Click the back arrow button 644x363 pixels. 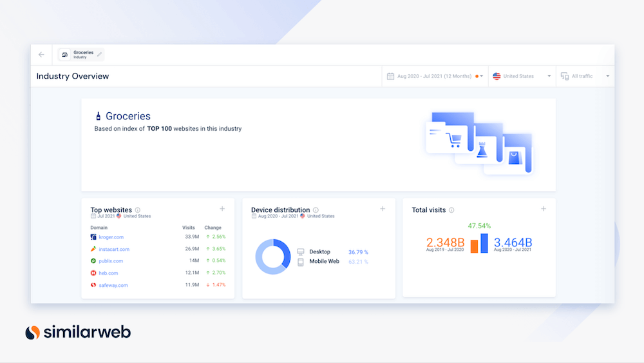(x=41, y=55)
